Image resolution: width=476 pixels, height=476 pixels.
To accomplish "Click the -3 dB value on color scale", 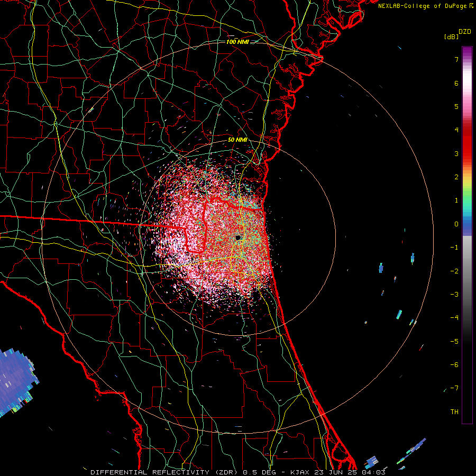I will [x=454, y=294].
